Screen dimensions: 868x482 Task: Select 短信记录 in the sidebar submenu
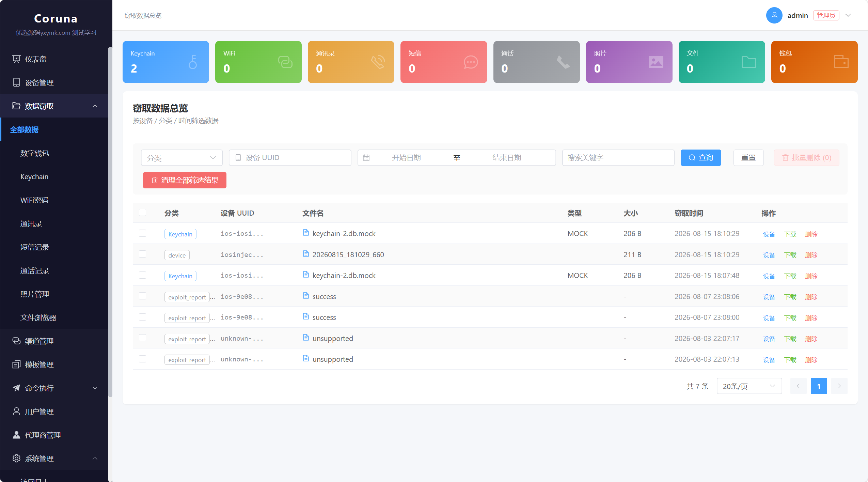pyautogui.click(x=54, y=247)
